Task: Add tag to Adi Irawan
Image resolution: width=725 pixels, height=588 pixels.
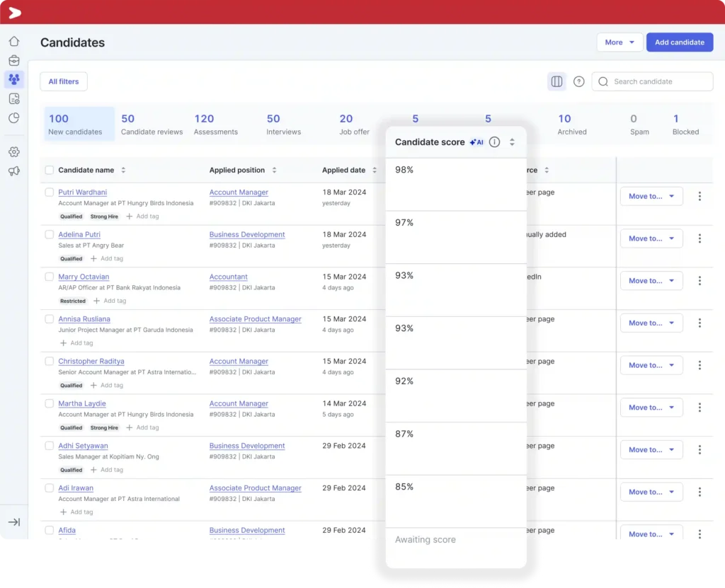Action: click(76, 512)
